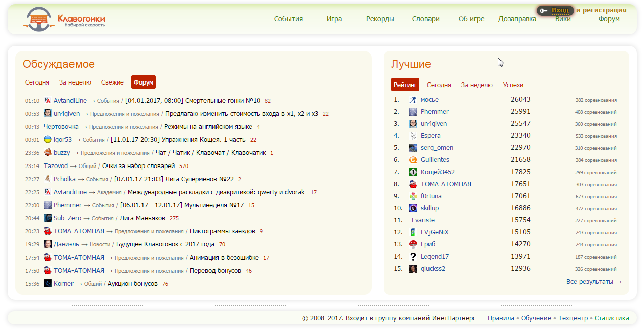
Task: Open the Смертельные гонки №10 topic
Action: [x=193, y=101]
